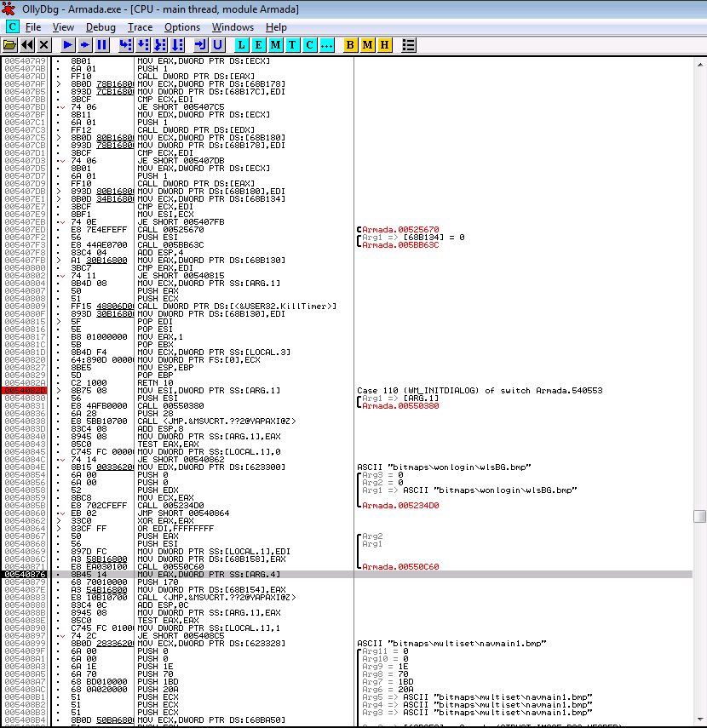Start Trace over
707x728 pixels.
(177, 45)
